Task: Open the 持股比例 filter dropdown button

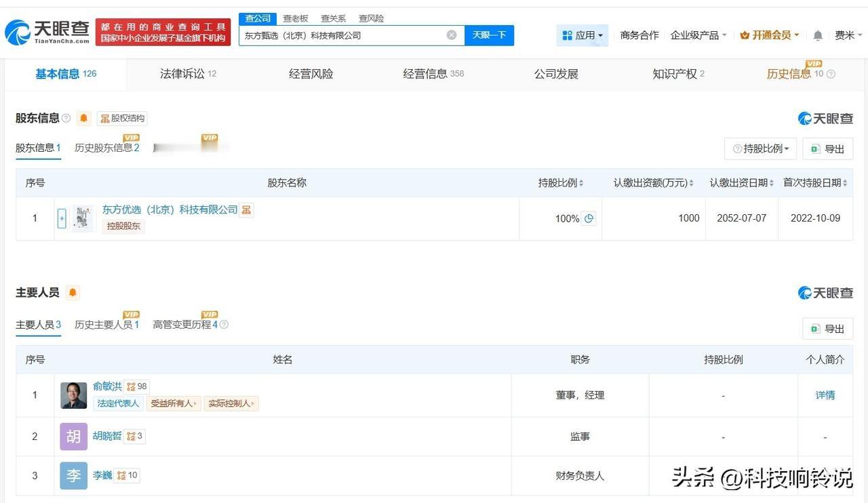Action: click(x=760, y=148)
